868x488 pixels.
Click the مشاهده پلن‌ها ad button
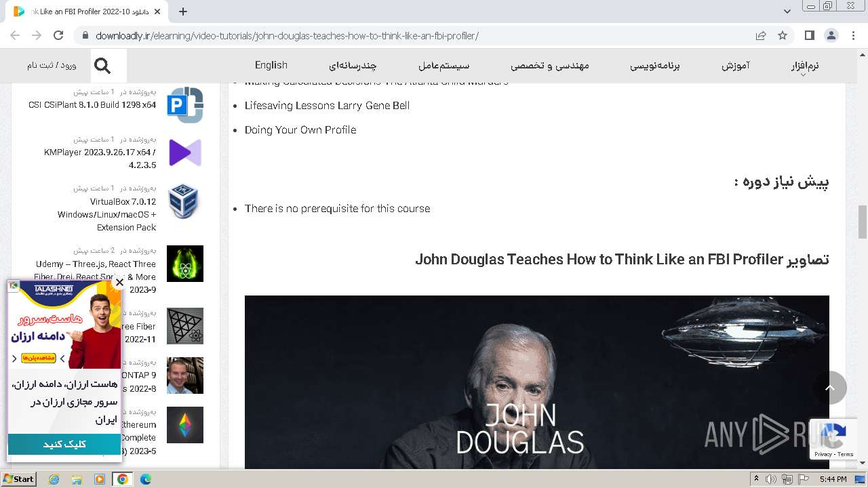point(39,358)
